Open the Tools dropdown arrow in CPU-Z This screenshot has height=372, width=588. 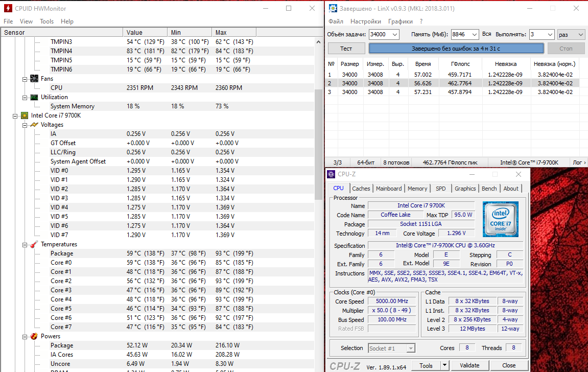pos(444,365)
